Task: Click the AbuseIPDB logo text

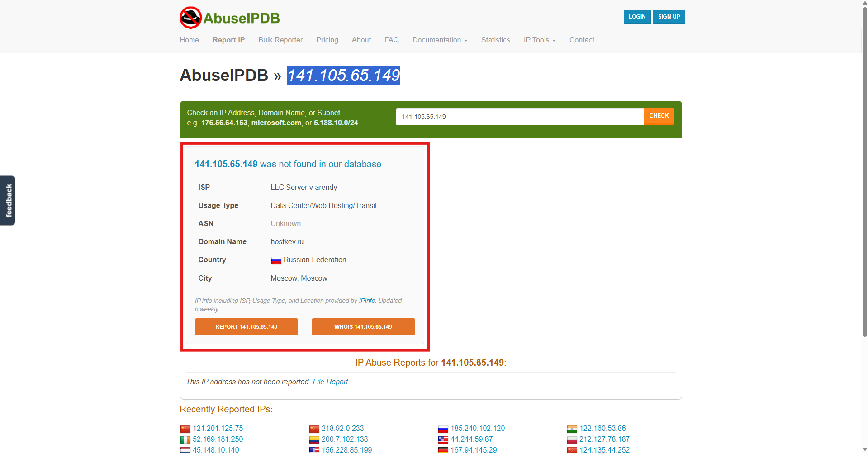Action: pyautogui.click(x=242, y=18)
